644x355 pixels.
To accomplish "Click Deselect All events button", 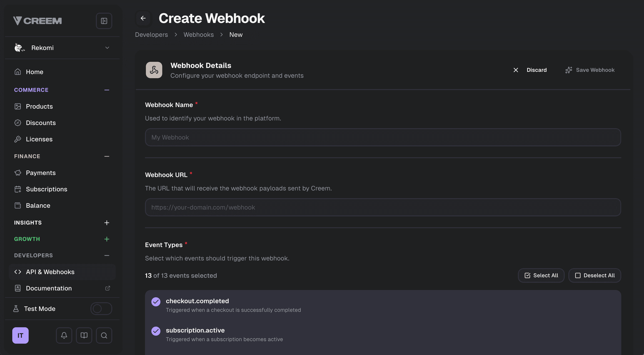I will (x=595, y=275).
